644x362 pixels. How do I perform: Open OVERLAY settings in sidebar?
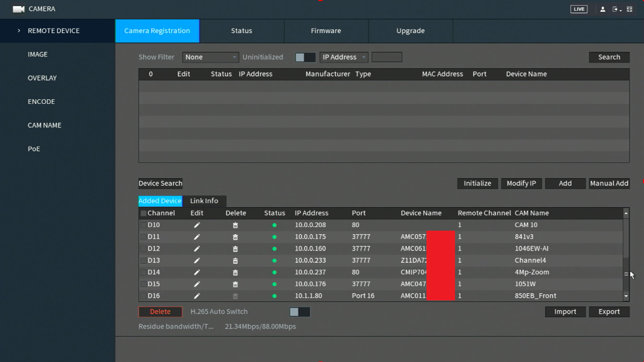tap(42, 78)
